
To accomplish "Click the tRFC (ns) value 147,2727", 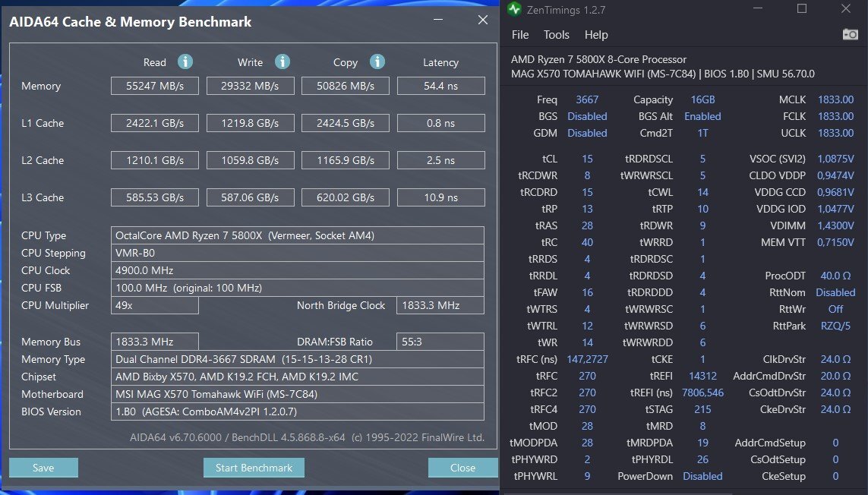I will [x=587, y=359].
